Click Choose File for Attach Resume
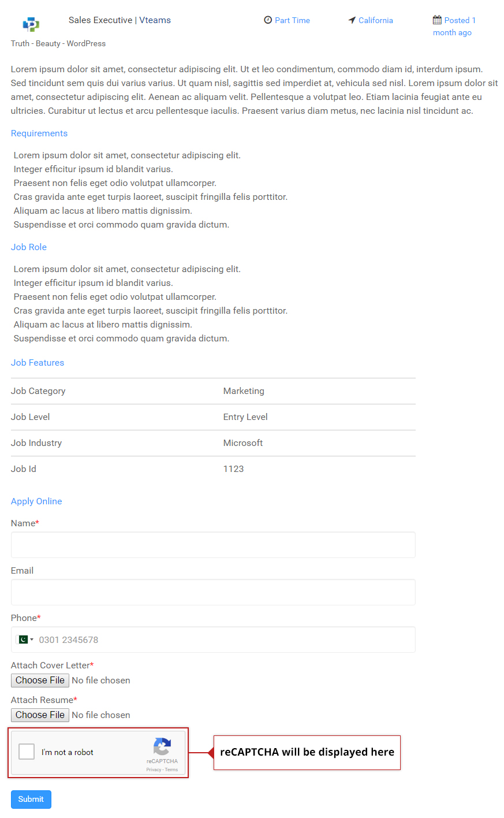 point(39,715)
